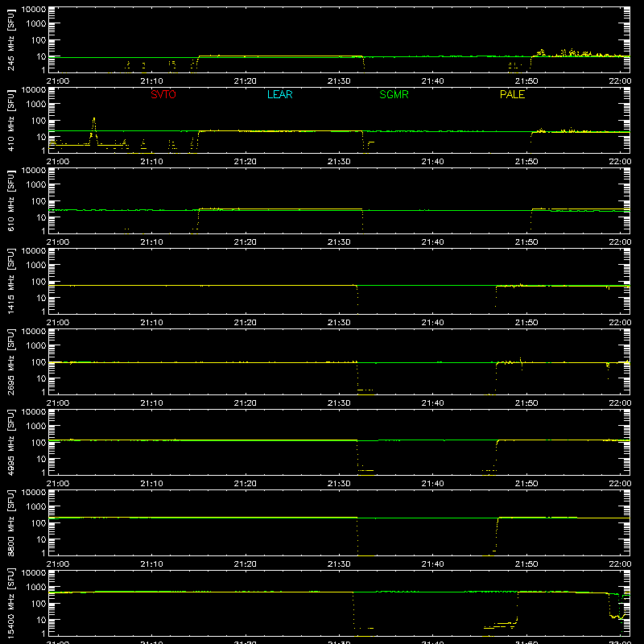Click the 10 tick label on 8800 MHz axis
This screenshot has height=644, width=644.
tap(41, 539)
